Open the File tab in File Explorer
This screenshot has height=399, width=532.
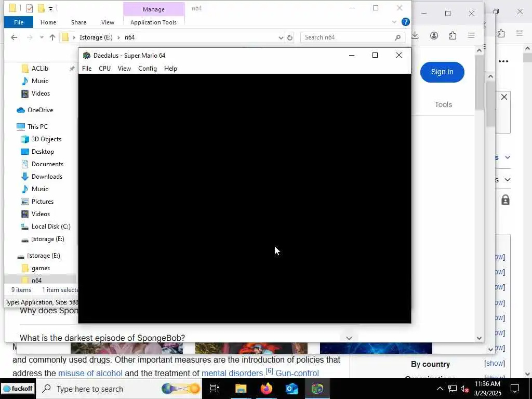point(19,22)
